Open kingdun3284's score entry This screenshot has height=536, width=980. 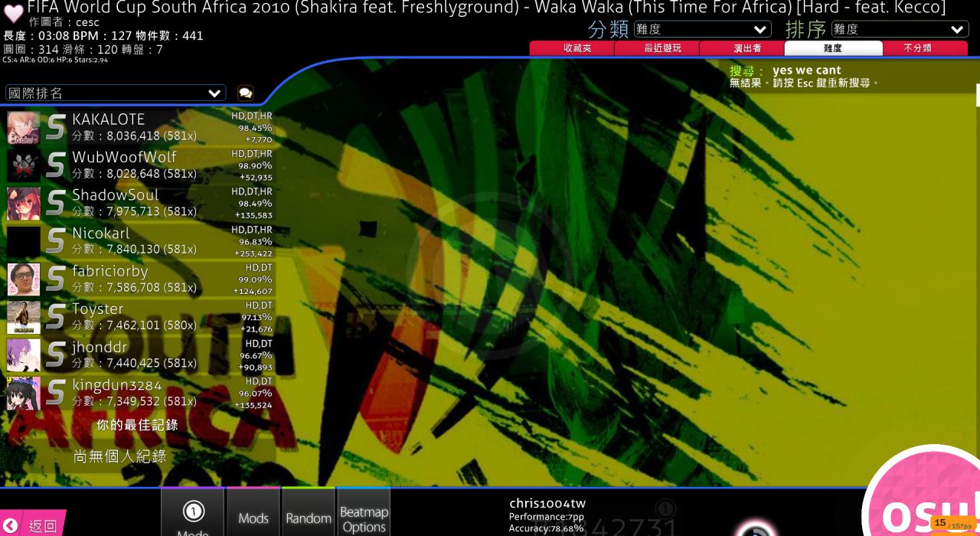[x=139, y=393]
